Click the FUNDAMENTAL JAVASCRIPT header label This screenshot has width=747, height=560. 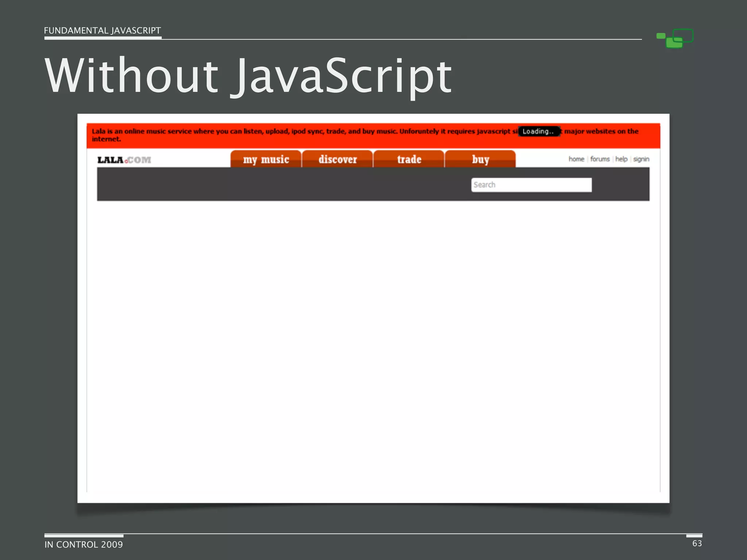tap(102, 31)
